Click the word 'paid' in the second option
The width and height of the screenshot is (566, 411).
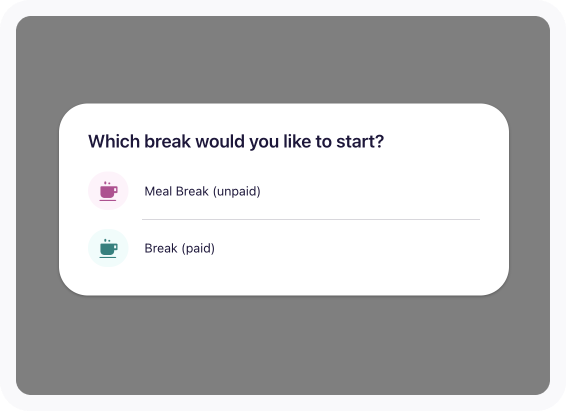click(198, 249)
